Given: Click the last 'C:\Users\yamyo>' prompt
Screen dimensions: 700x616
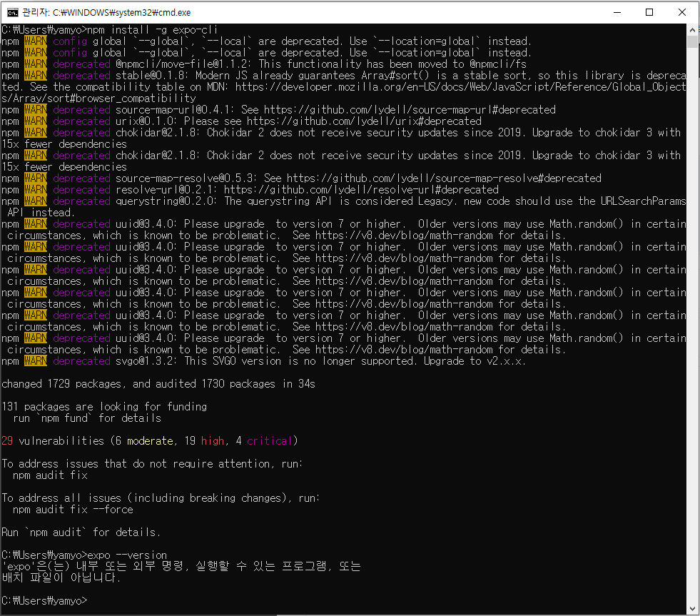Looking at the screenshot, I should (x=44, y=601).
